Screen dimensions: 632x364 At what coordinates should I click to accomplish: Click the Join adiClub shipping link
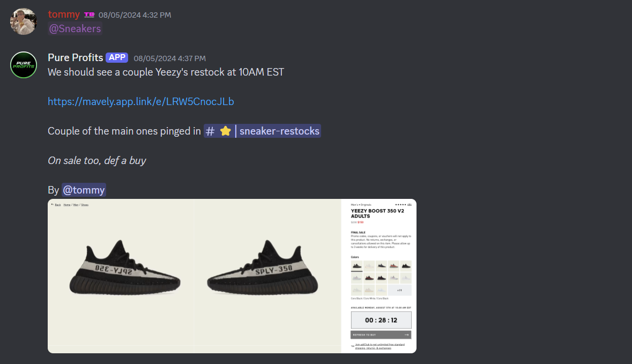(380, 346)
